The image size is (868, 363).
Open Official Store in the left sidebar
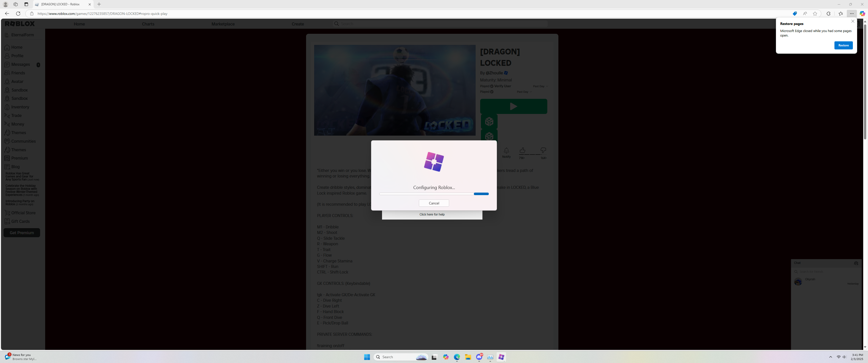(x=20, y=213)
